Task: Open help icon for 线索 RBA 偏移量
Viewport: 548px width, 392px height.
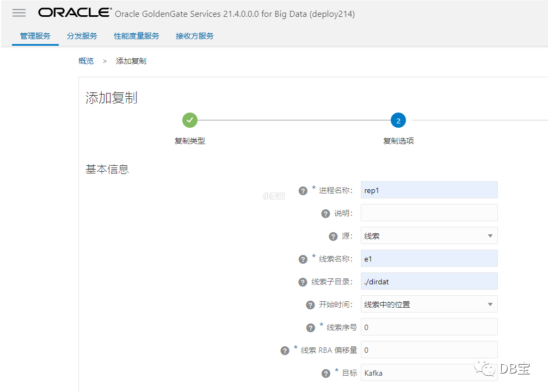Action: [x=285, y=351]
